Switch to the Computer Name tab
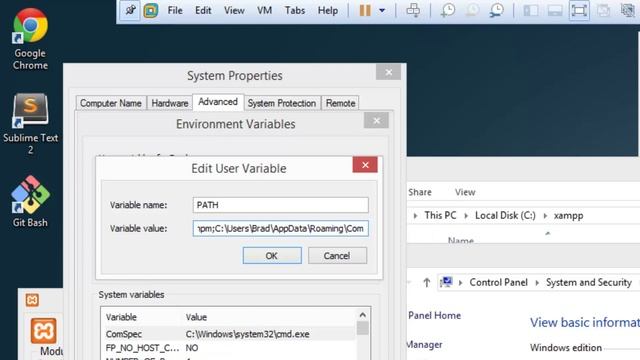 111,103
